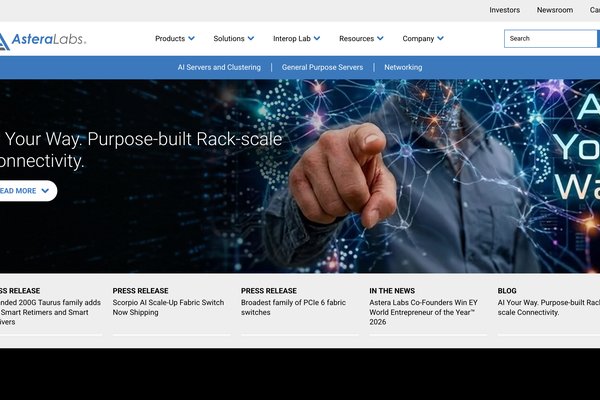
Task: Click the Read More hero button
Action: point(27,191)
